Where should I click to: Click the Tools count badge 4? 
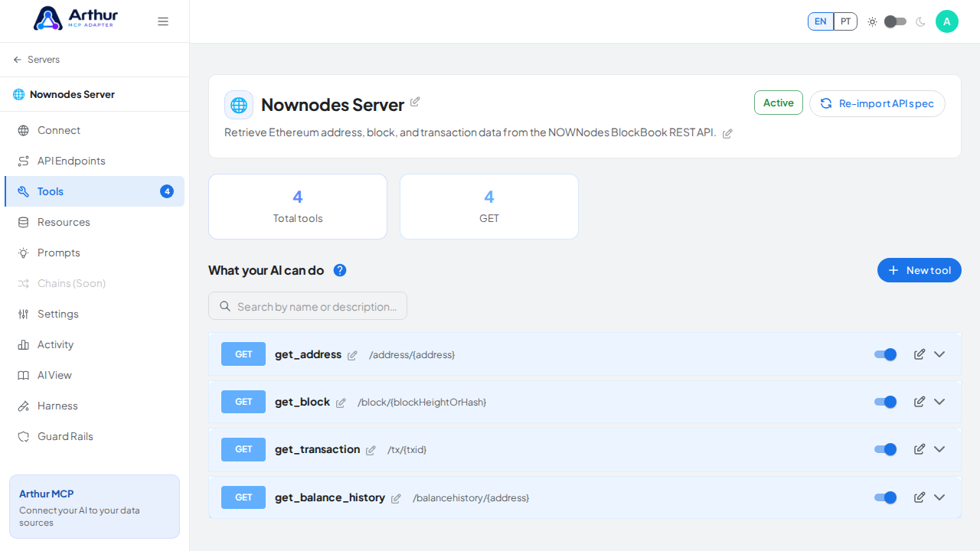[x=167, y=191]
